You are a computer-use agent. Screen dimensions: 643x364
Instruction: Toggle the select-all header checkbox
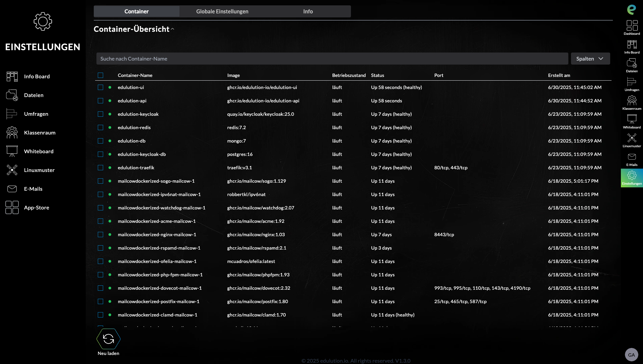click(x=100, y=75)
